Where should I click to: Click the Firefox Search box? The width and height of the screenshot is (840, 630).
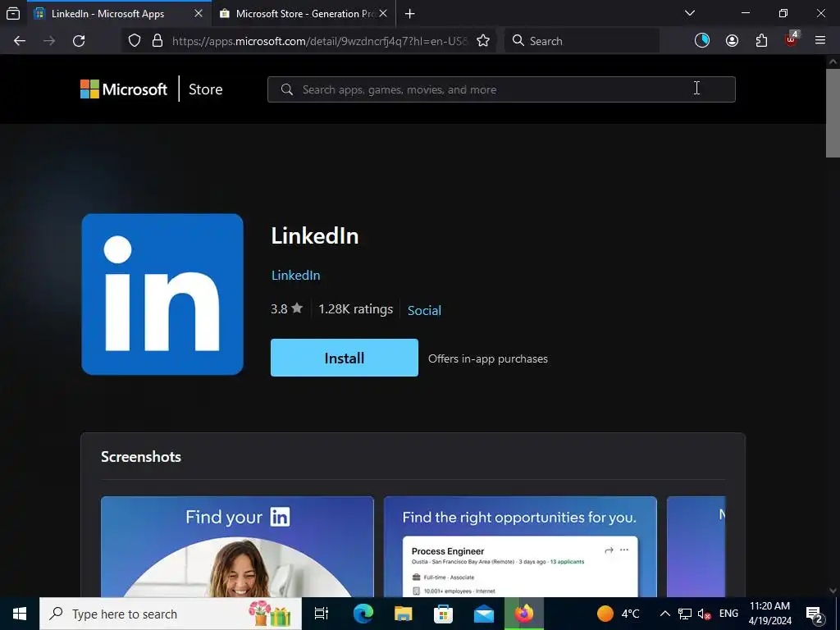(x=582, y=41)
